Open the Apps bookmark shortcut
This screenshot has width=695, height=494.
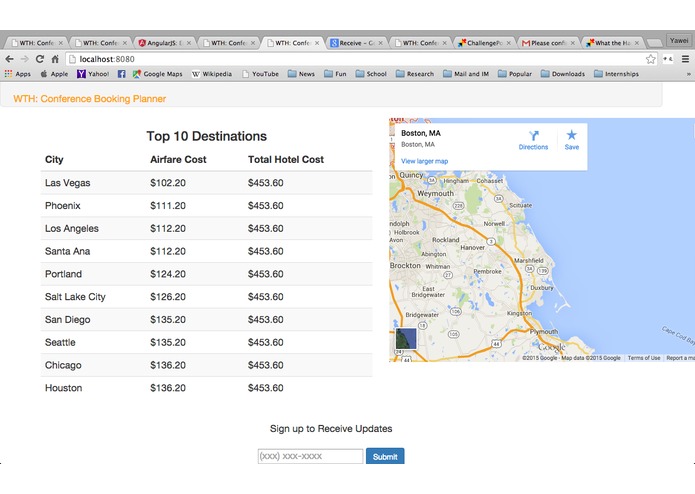click(18, 74)
